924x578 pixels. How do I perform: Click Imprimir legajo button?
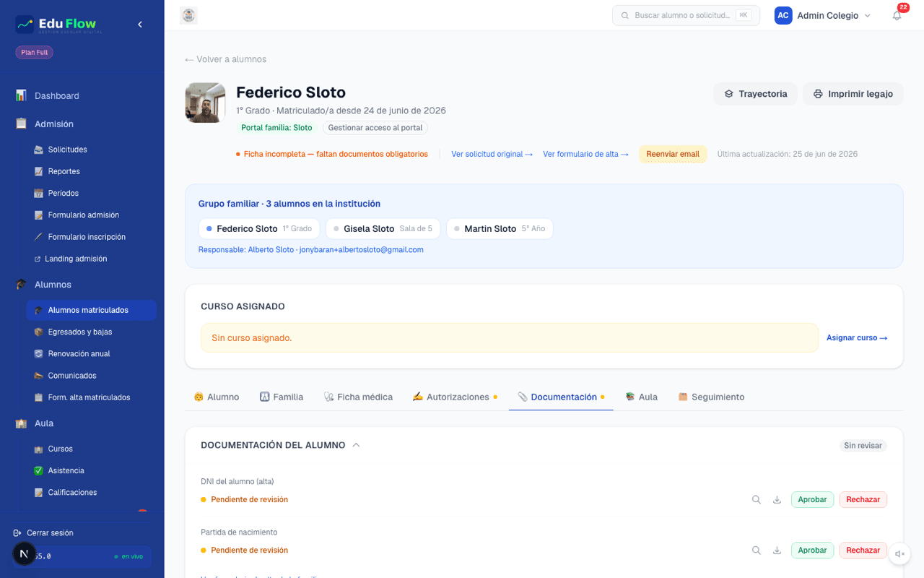pyautogui.click(x=853, y=94)
